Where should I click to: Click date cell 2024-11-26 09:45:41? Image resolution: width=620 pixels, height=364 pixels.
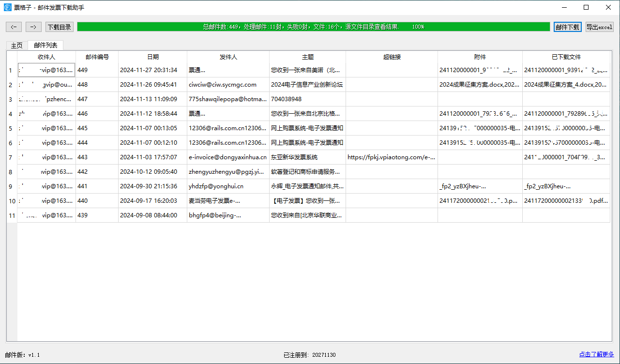click(x=152, y=85)
